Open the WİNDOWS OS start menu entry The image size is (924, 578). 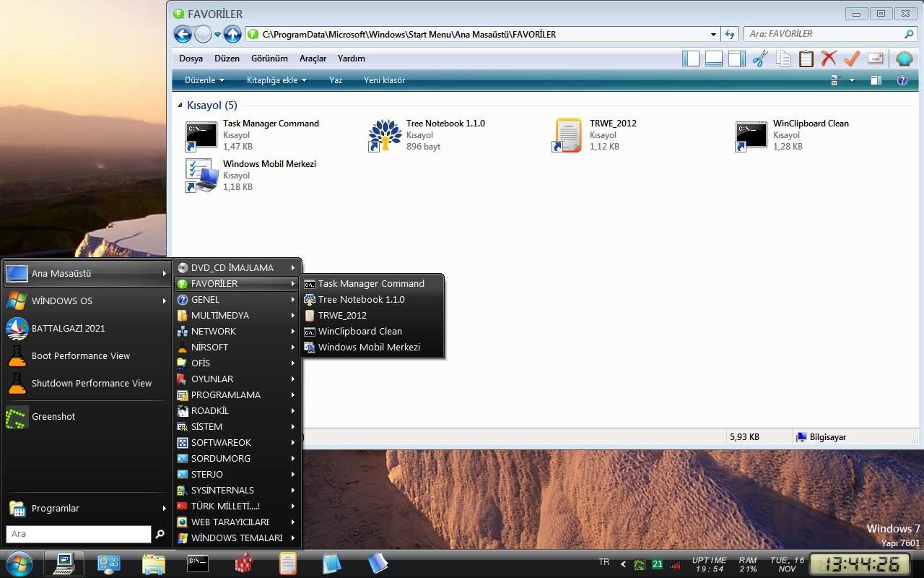pyautogui.click(x=87, y=301)
